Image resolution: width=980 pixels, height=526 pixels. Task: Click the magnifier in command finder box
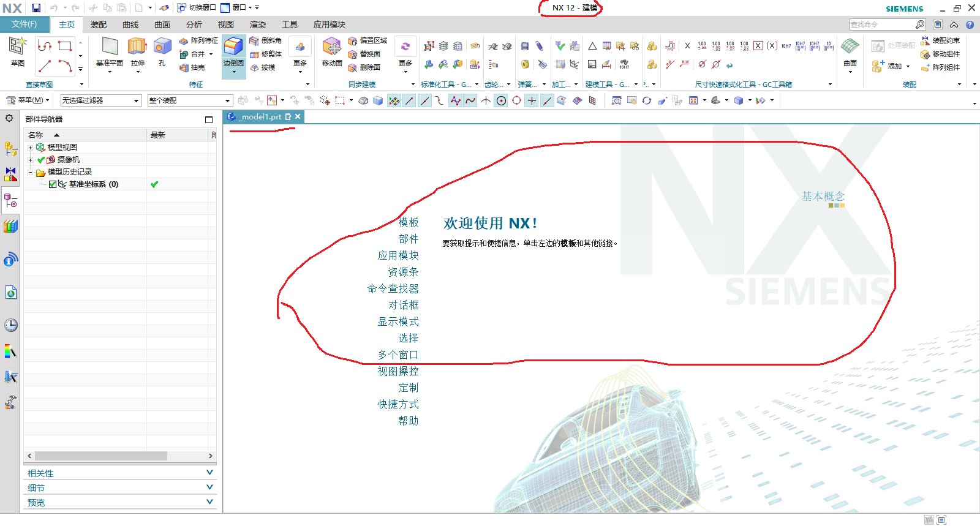(x=920, y=24)
